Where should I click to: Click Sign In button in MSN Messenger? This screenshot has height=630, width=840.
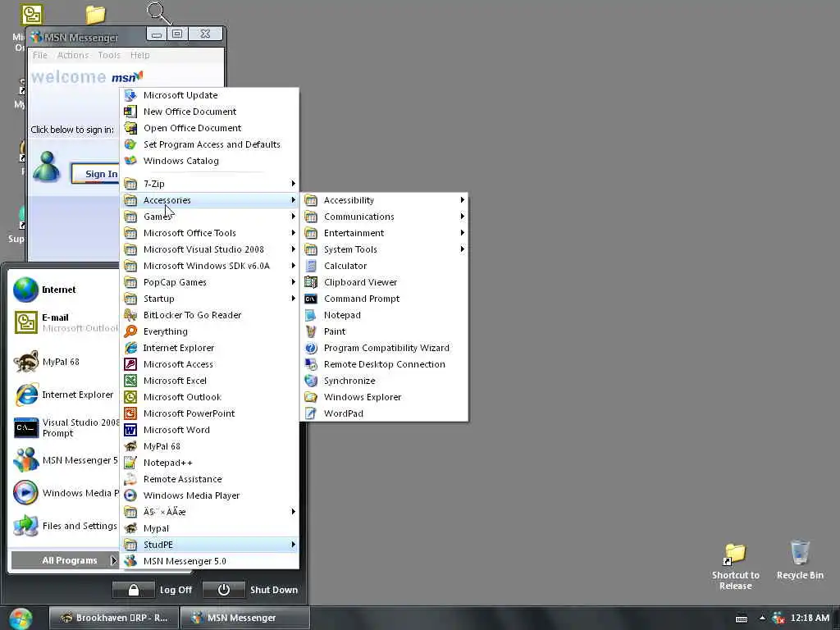97,174
